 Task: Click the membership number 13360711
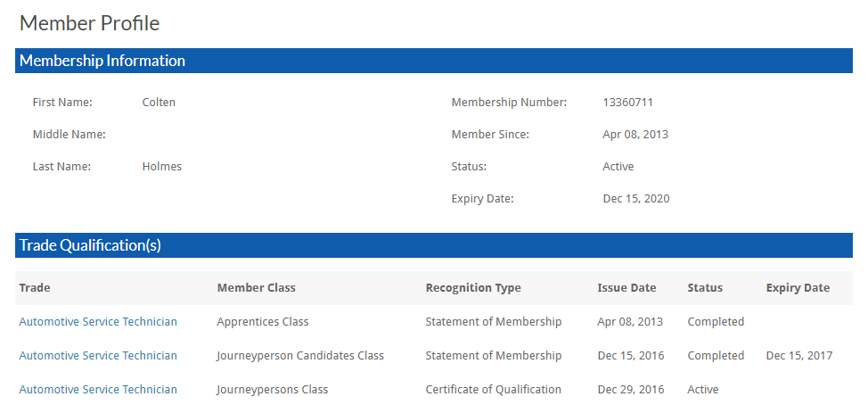click(x=628, y=102)
